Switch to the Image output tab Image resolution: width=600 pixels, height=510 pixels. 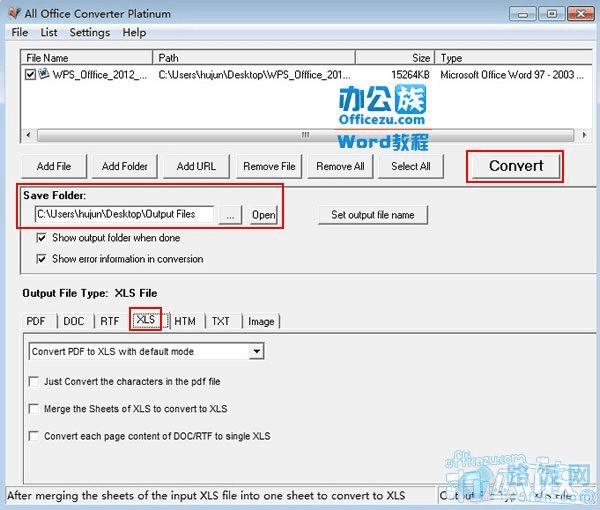pyautogui.click(x=261, y=321)
